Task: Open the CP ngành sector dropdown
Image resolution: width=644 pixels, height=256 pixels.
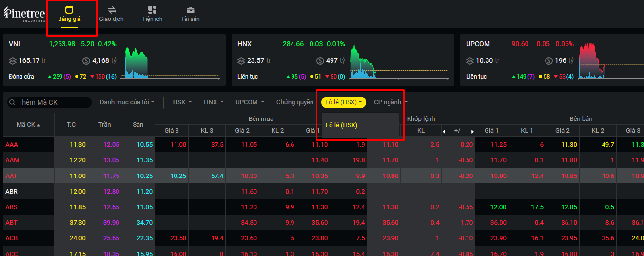Action: click(x=390, y=102)
